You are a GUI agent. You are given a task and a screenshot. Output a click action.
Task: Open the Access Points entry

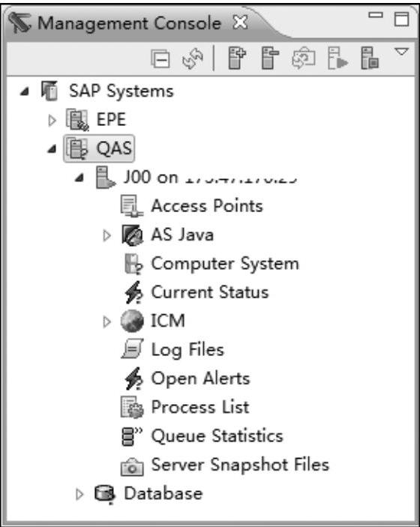tap(207, 205)
